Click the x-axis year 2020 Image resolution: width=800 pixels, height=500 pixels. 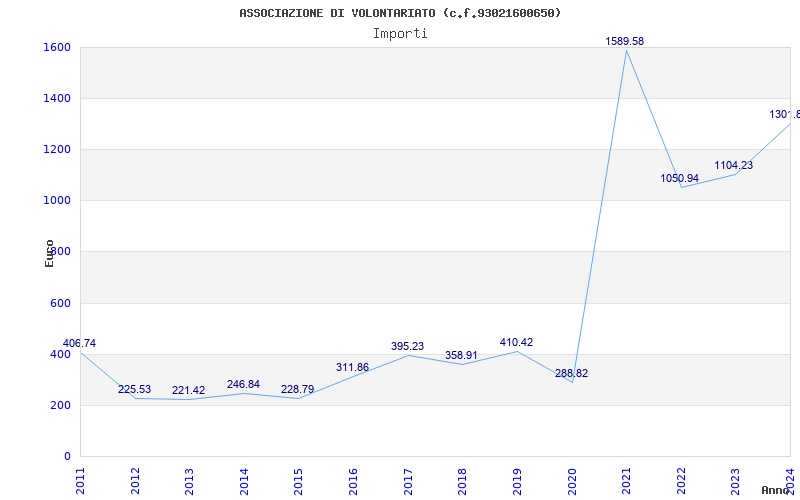(x=571, y=481)
